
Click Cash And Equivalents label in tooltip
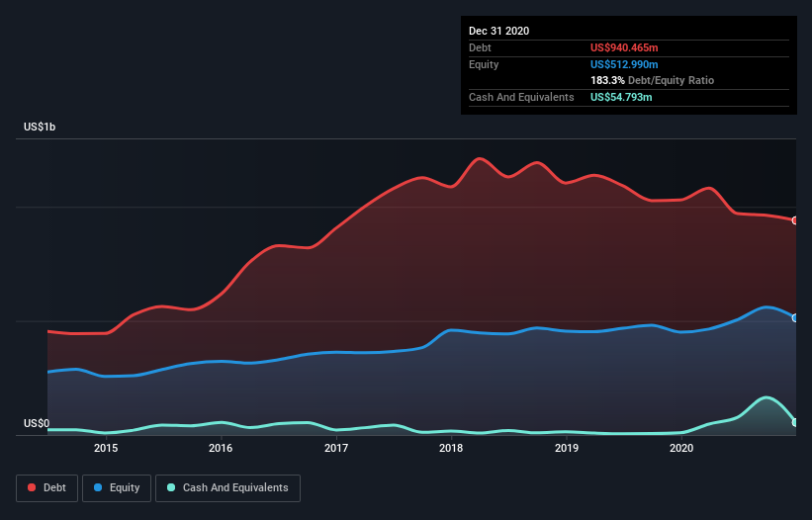tap(521, 97)
